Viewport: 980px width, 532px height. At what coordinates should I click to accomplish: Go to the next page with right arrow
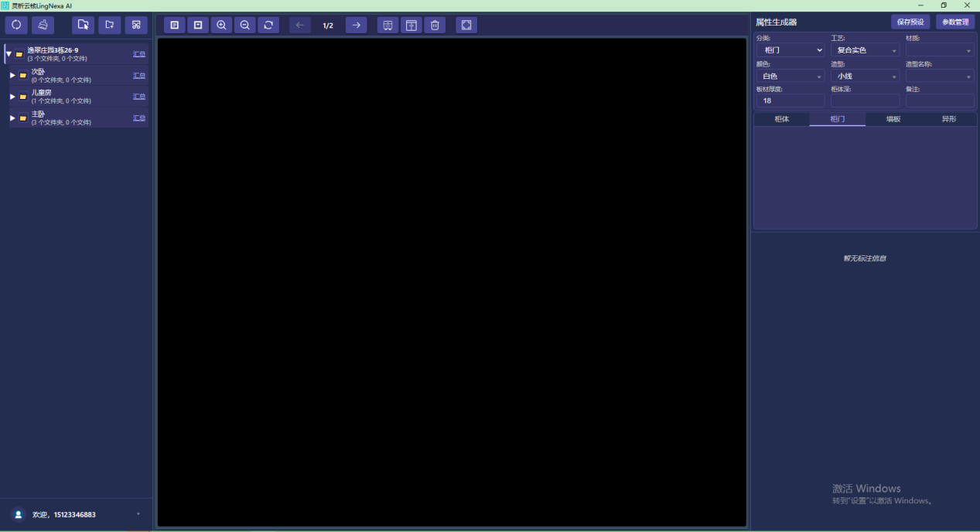click(356, 26)
